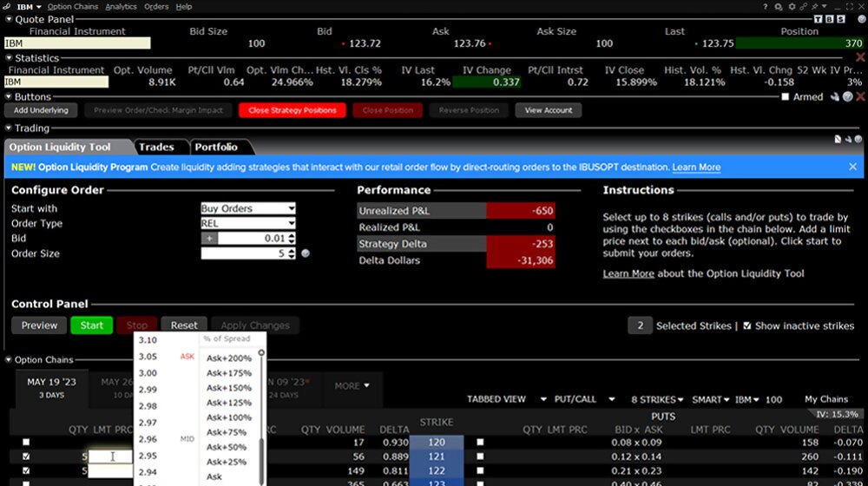Click the View Account button
Screen dimensions: 868x486
tap(549, 110)
